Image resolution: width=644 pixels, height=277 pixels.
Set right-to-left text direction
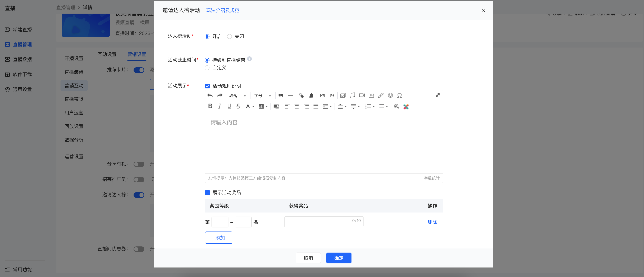(x=332, y=95)
